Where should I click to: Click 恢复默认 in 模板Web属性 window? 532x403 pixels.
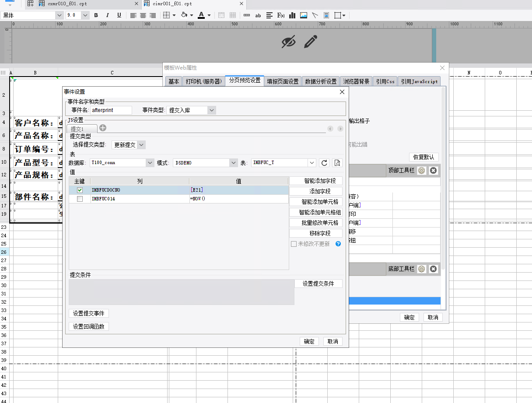tap(424, 157)
